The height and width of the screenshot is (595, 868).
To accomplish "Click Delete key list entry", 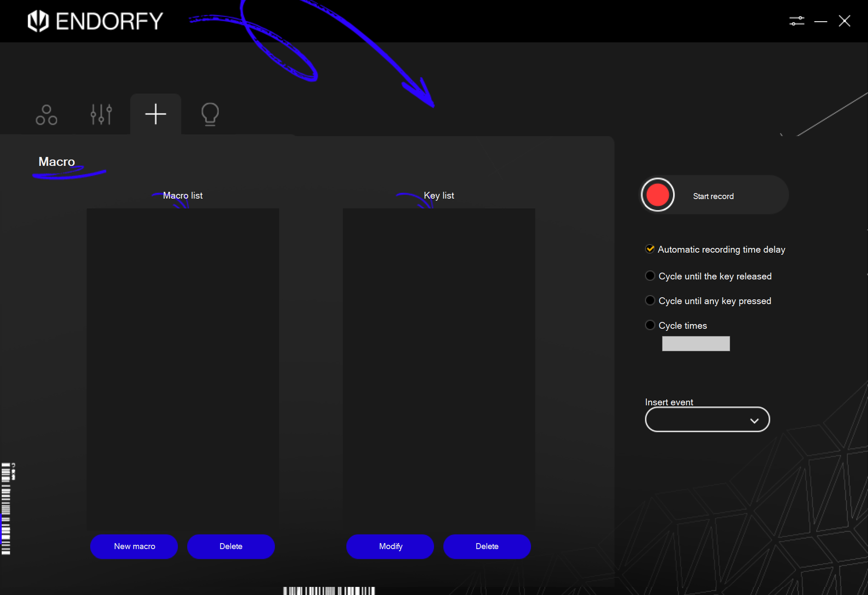I will click(x=487, y=546).
